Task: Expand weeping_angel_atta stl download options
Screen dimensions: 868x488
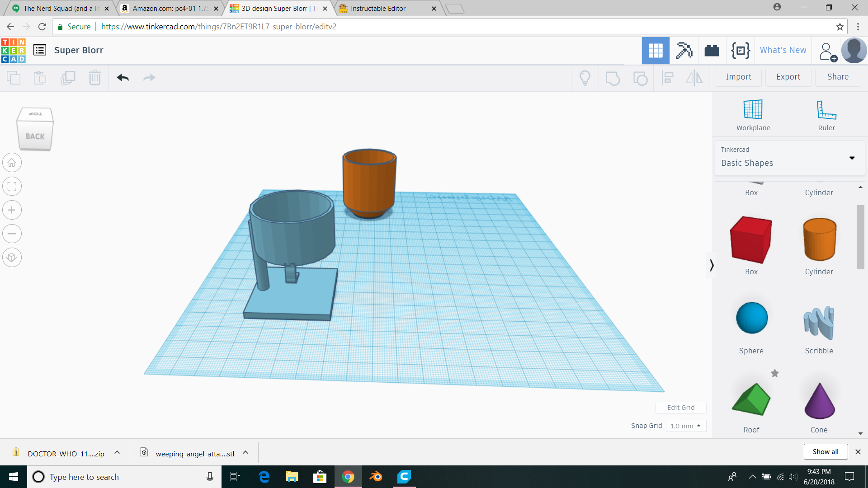Action: (245, 452)
